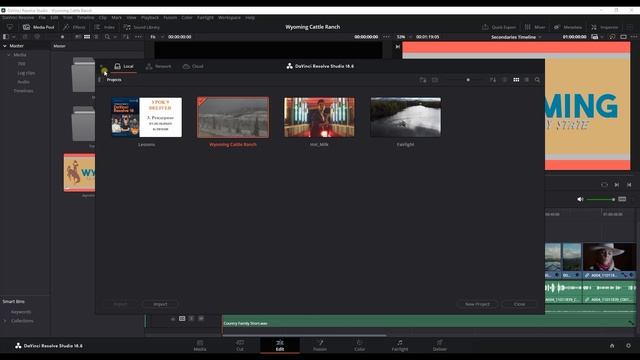The height and width of the screenshot is (360, 640).
Task: Open the Help menu
Action: (x=250, y=18)
